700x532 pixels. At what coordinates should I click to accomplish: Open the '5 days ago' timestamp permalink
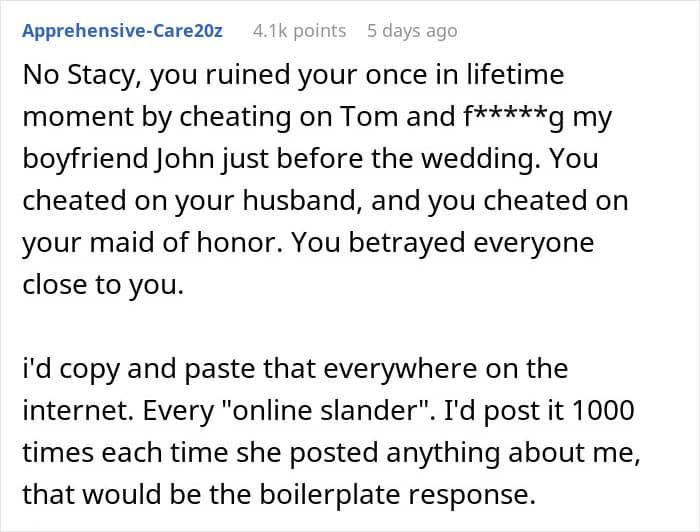point(412,31)
